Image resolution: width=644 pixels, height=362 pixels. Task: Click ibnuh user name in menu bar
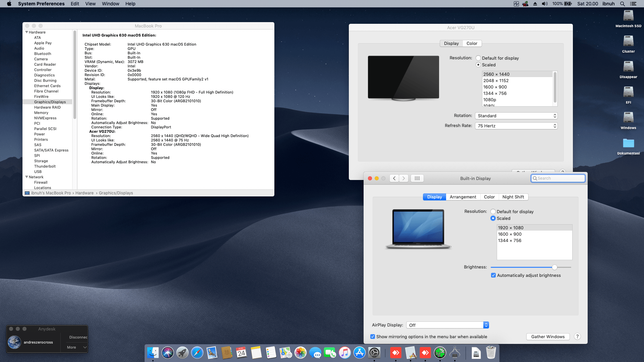point(608,4)
